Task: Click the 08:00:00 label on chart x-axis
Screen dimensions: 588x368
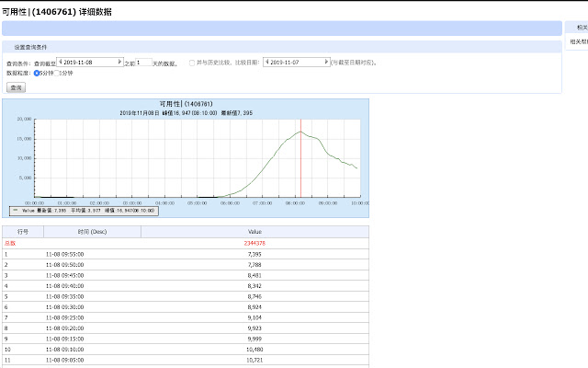Action: pos(295,203)
